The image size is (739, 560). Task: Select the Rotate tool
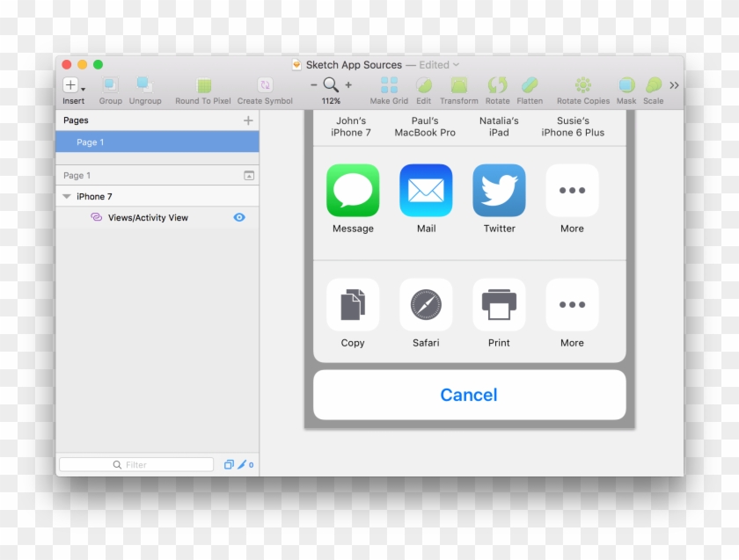498,85
